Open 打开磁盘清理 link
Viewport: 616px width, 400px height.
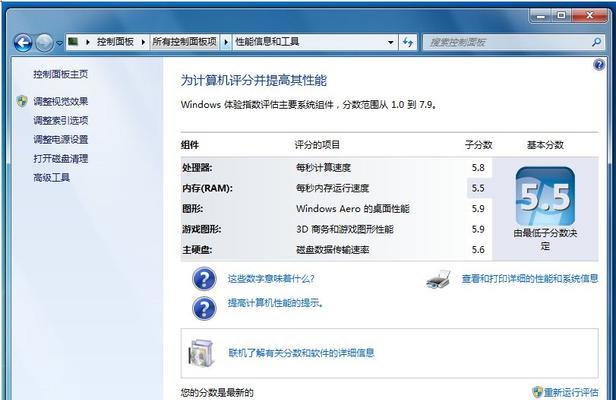(x=60, y=159)
